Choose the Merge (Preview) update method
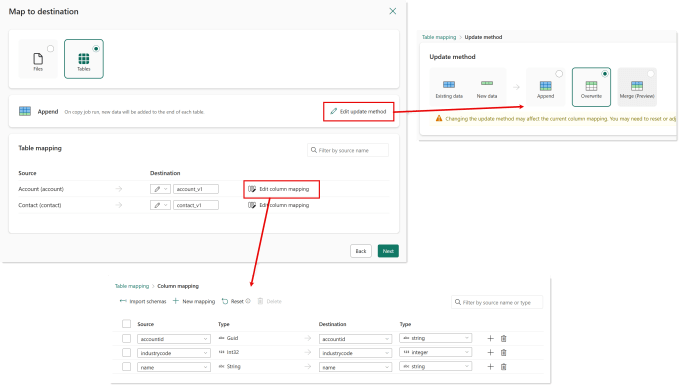The width and height of the screenshot is (680, 386). coord(637,87)
